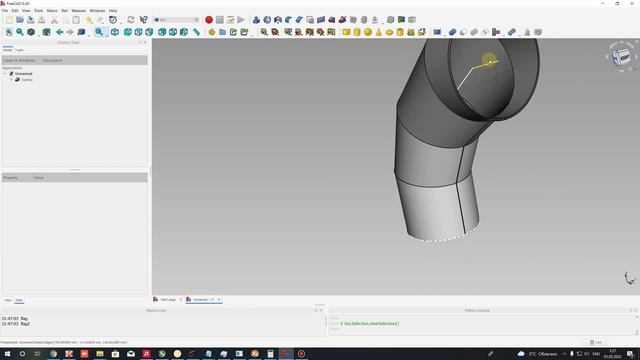Open Chrome from the taskbar
640x360 pixels.
(53, 353)
